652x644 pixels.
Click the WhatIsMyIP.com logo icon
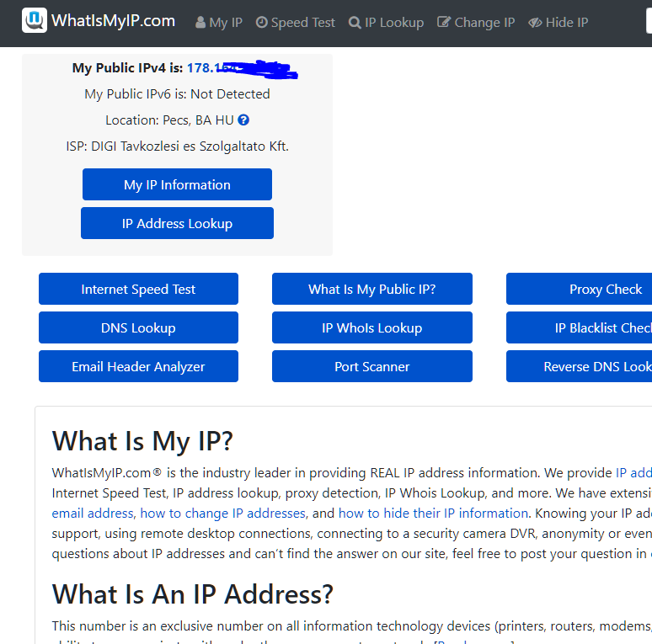pos(34,20)
